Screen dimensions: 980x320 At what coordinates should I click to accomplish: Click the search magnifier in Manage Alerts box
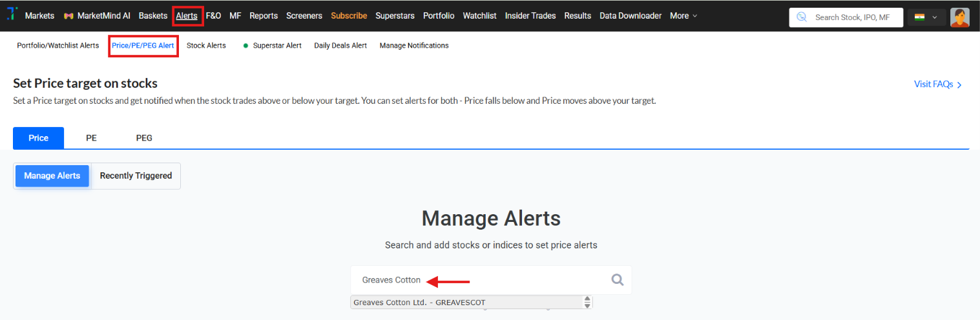click(617, 280)
